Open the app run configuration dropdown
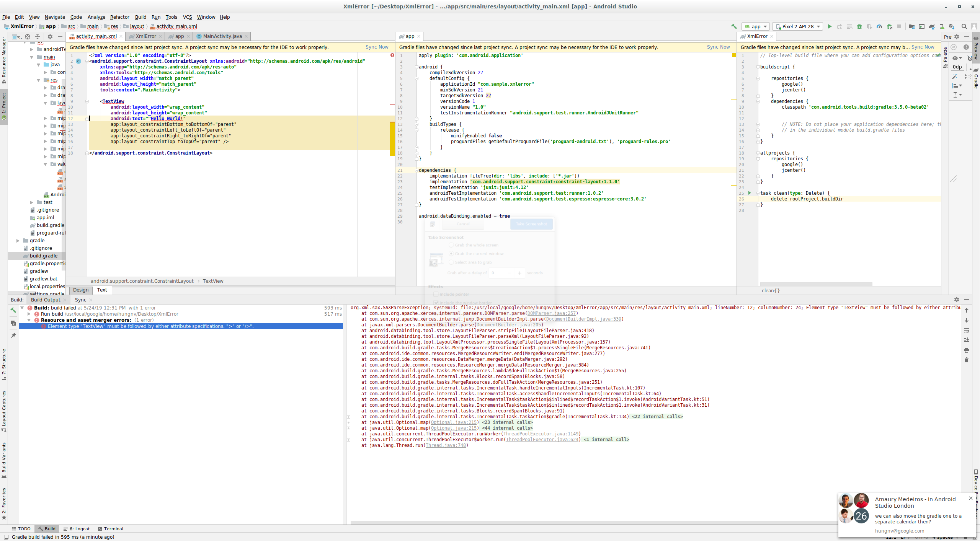The height and width of the screenshot is (541, 980). (756, 26)
